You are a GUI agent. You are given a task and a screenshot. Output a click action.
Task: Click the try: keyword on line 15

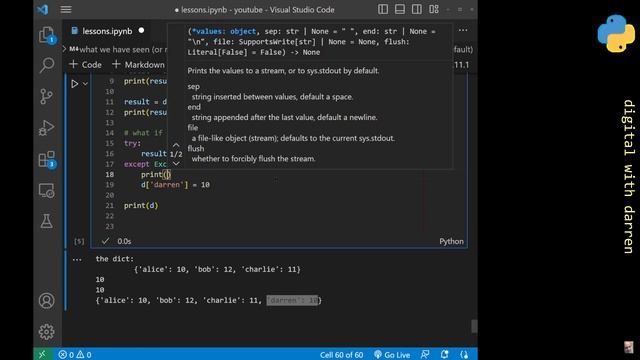(x=132, y=143)
